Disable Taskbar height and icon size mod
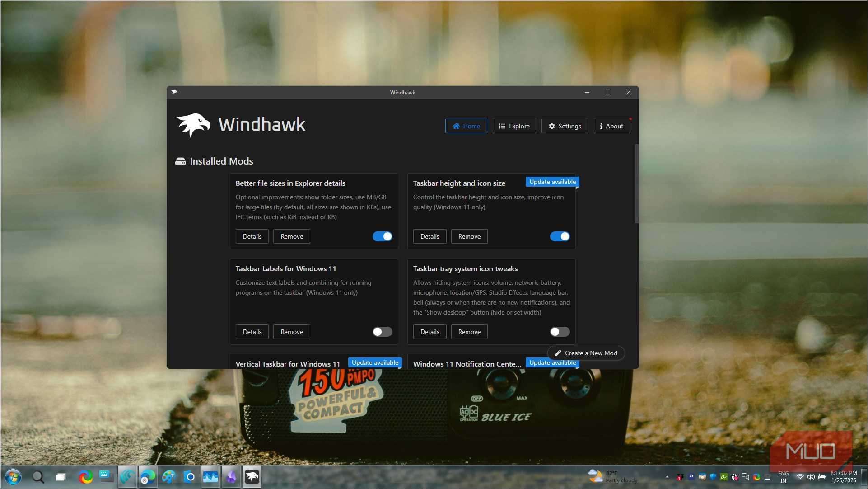Screen dimensions: 868x489 [560, 236]
